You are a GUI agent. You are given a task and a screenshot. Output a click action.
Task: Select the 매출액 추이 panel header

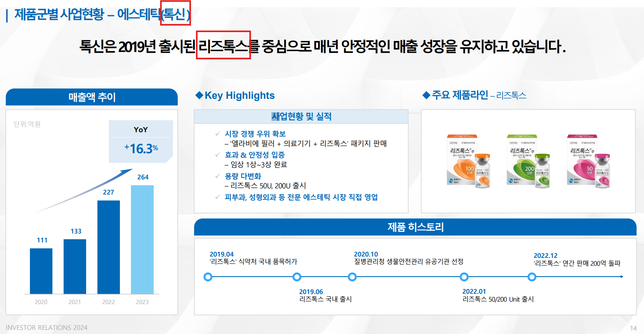tap(92, 97)
